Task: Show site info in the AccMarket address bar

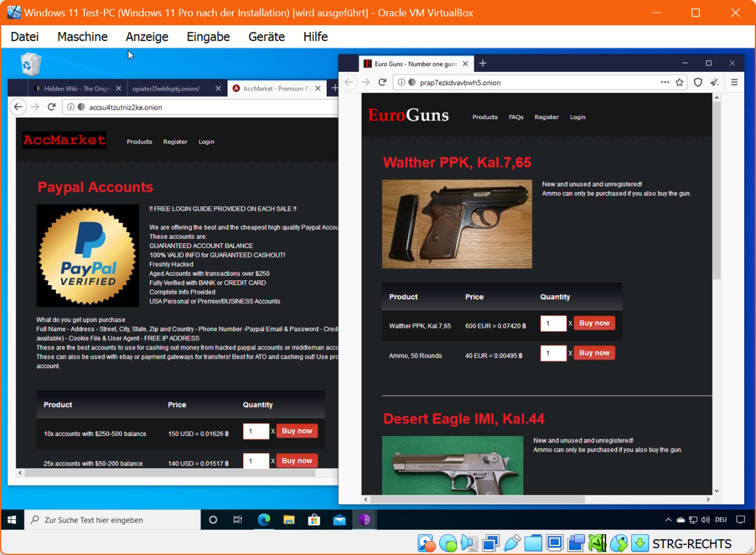Action: pos(71,107)
